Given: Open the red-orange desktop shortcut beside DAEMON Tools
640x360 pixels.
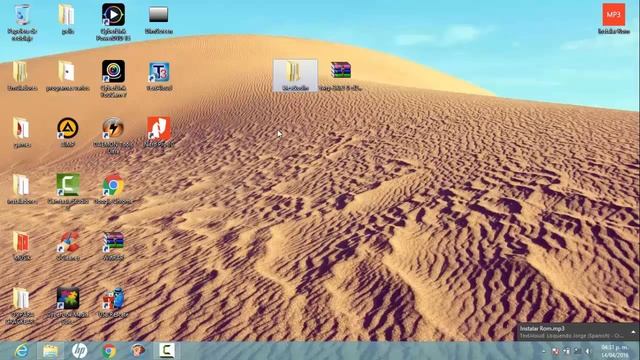Looking at the screenshot, I should (x=159, y=132).
